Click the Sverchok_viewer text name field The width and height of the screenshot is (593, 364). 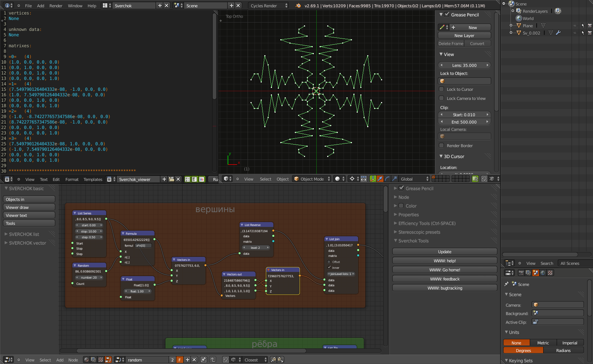coord(139,179)
